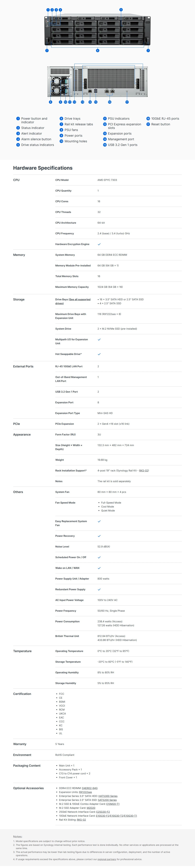Click marker 14 under the management port
This screenshot has width=195, height=868.
90,102
